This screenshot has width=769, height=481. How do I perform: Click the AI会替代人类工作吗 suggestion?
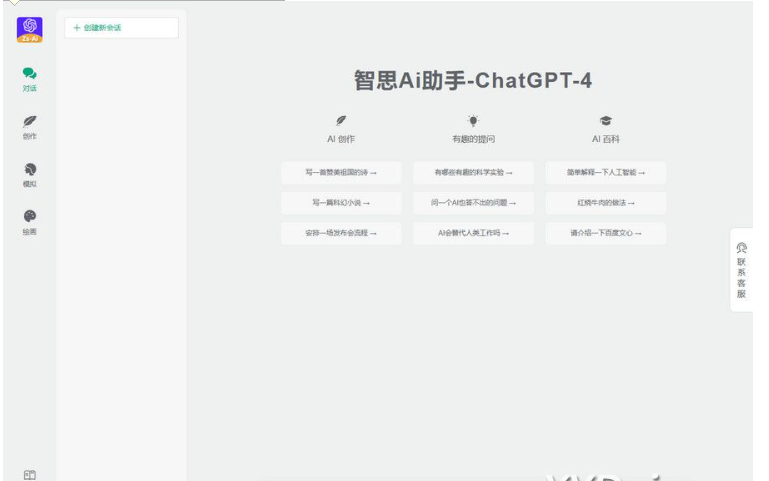click(x=473, y=233)
